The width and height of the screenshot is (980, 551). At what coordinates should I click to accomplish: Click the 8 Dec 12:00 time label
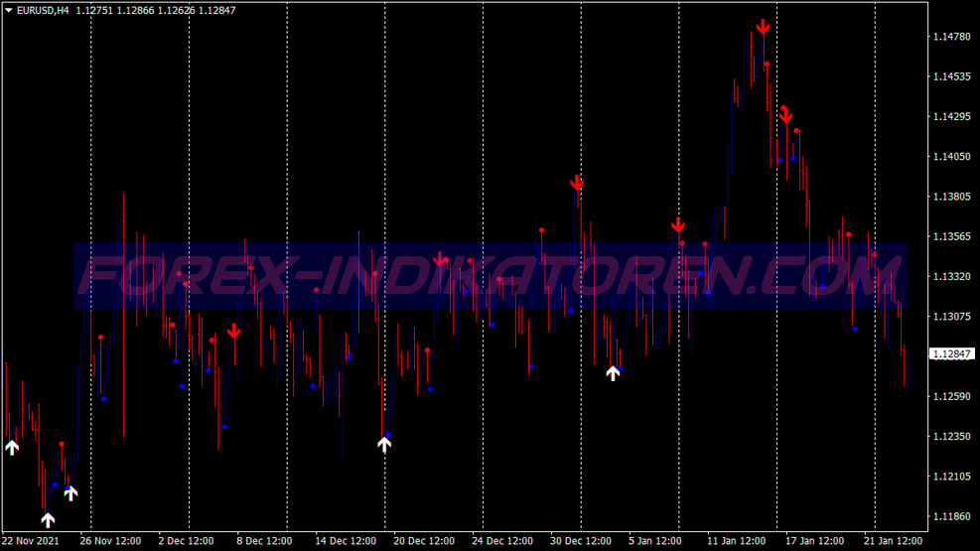[x=264, y=541]
